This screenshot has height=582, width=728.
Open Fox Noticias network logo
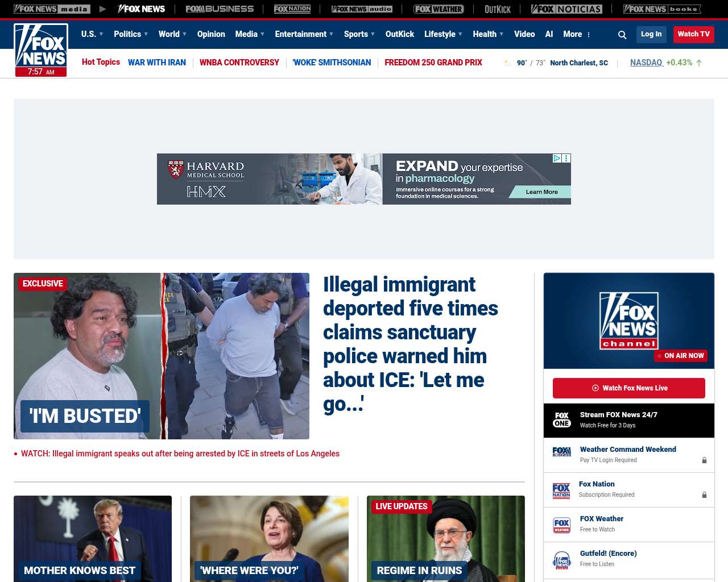click(566, 9)
